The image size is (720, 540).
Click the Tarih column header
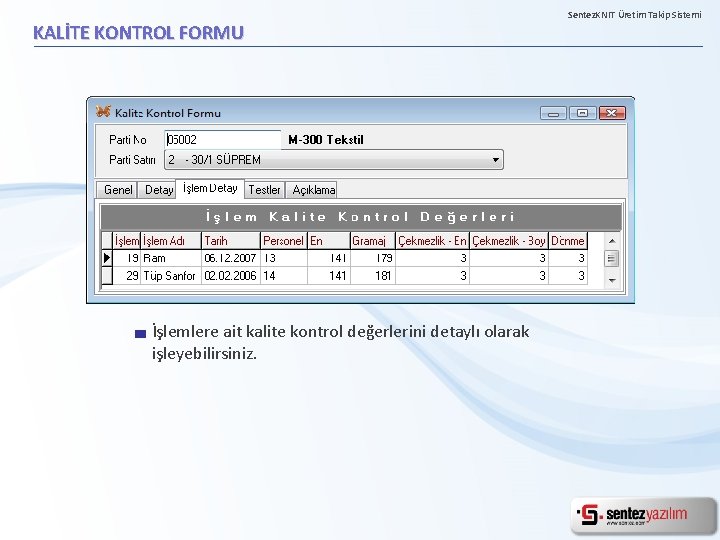coord(231,241)
